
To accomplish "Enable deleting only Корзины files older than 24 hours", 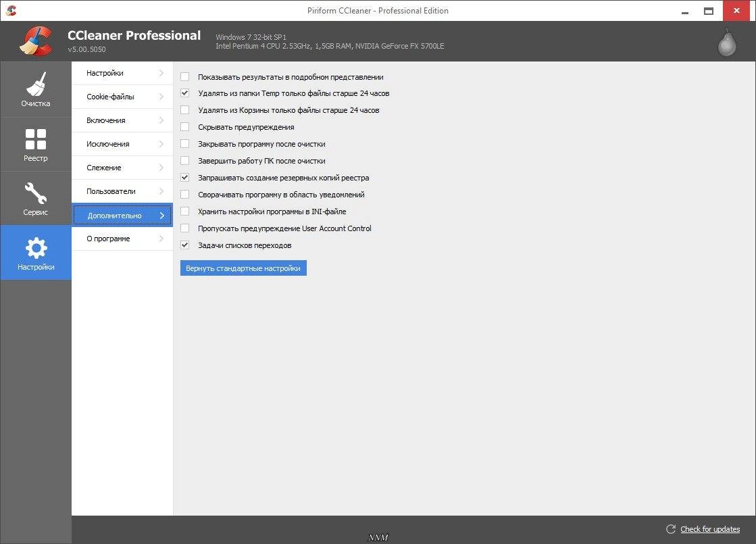I will pos(184,110).
